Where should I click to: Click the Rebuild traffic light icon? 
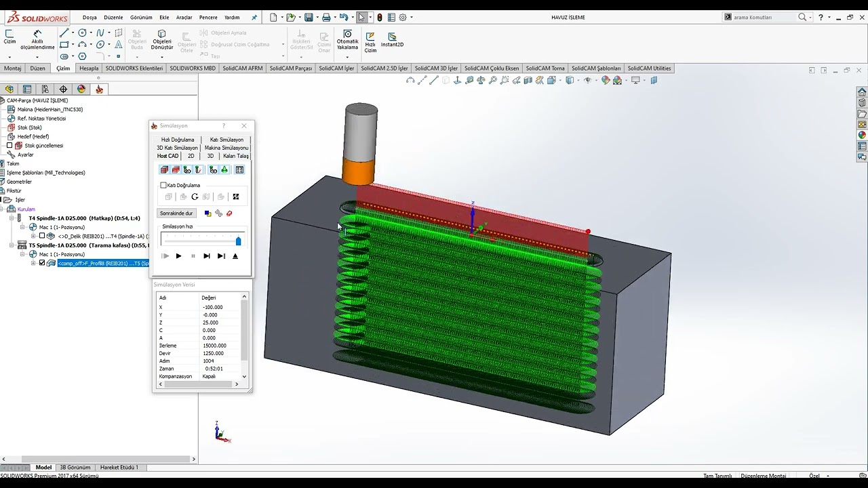[x=380, y=18]
